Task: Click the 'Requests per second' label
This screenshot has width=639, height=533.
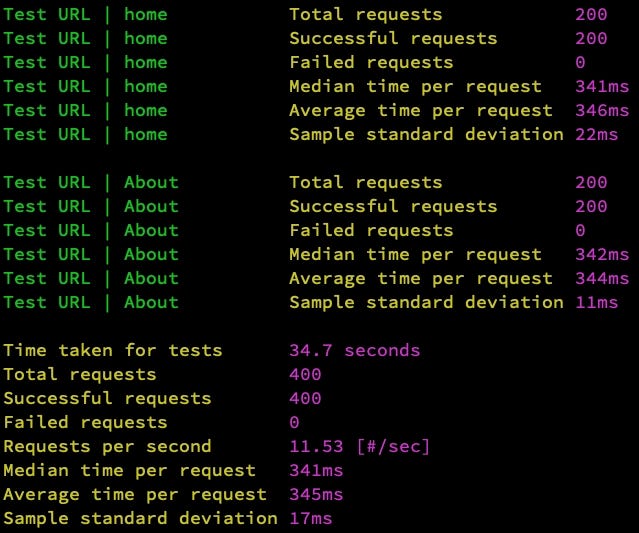Action: (x=108, y=447)
